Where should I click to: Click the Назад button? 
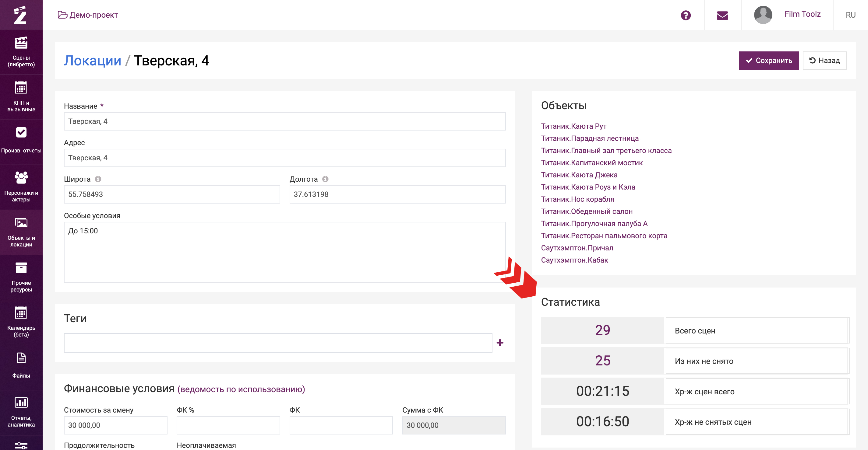[x=824, y=61]
